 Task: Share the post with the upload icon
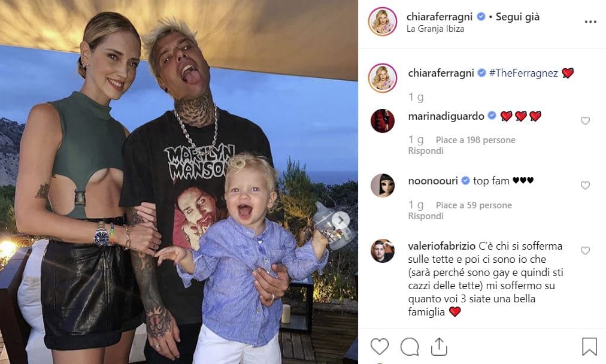pyautogui.click(x=439, y=347)
